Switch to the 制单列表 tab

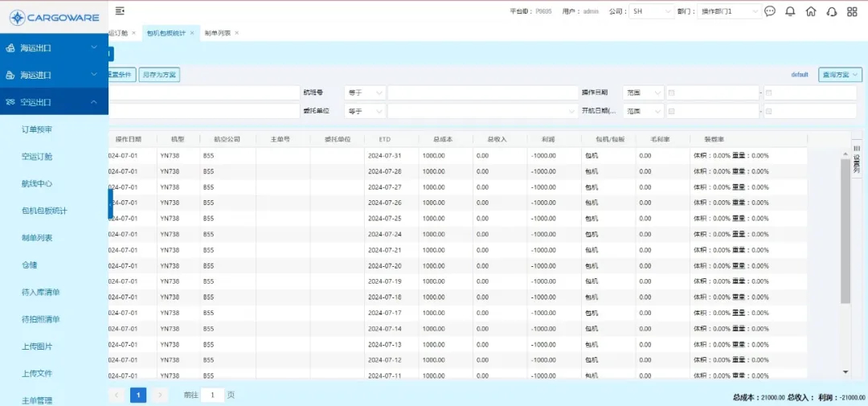click(217, 33)
